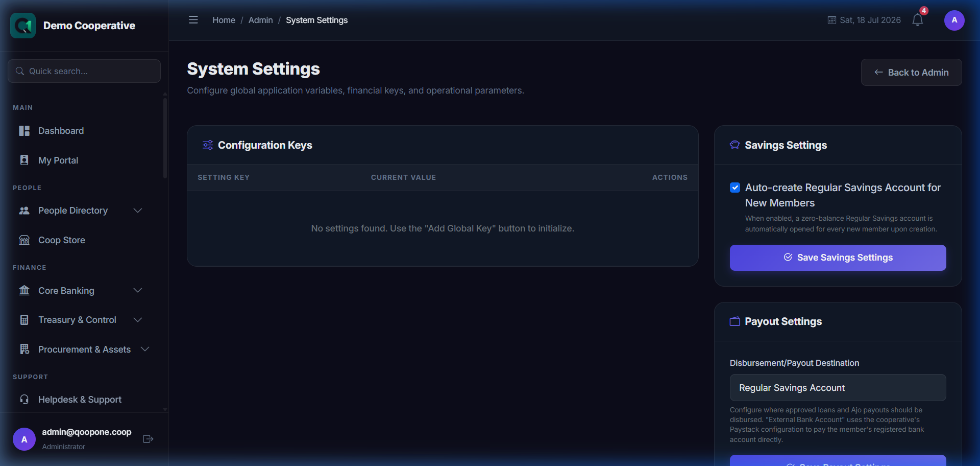This screenshot has height=466, width=980.
Task: Click the Coop Store shop icon
Action: click(x=24, y=240)
